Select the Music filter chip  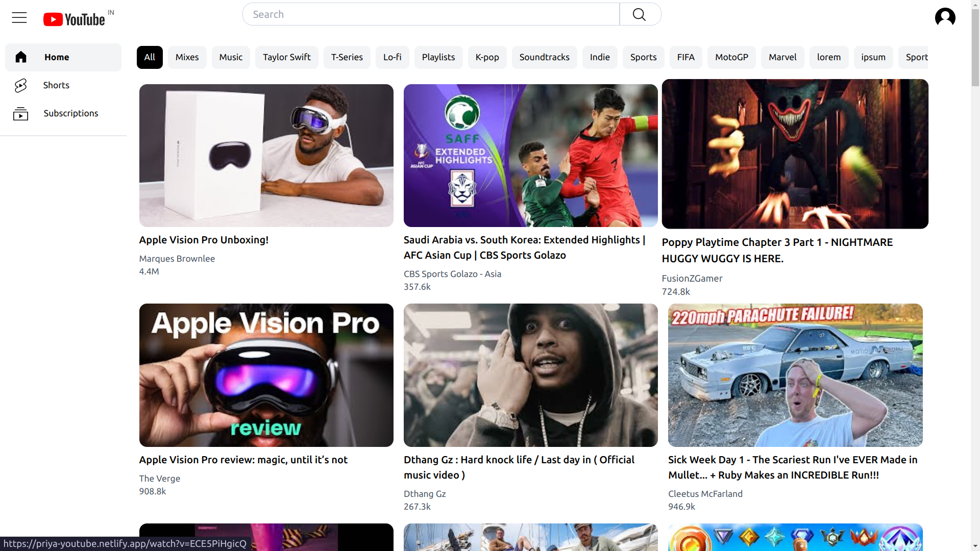[231, 57]
